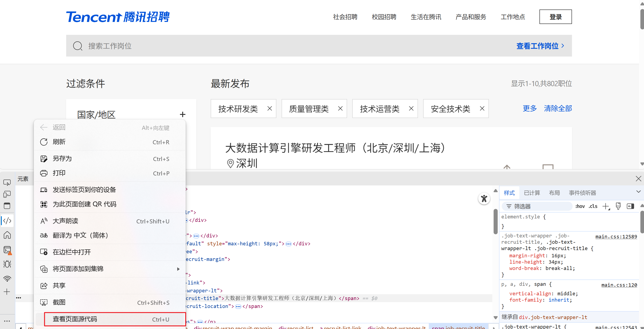Choose 在边栏中打开 menu entry
The height and width of the screenshot is (329, 644).
(110, 252)
